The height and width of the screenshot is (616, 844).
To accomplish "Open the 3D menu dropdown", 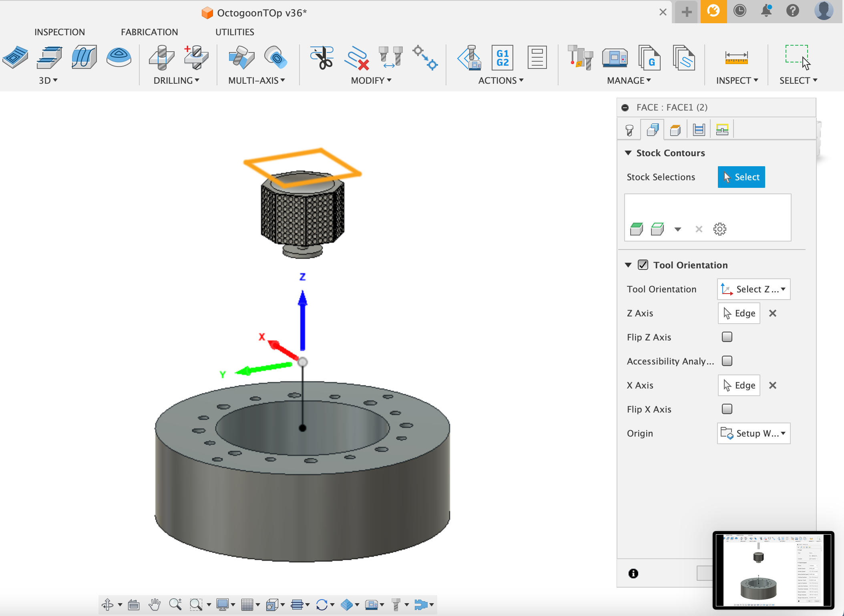I will click(48, 81).
